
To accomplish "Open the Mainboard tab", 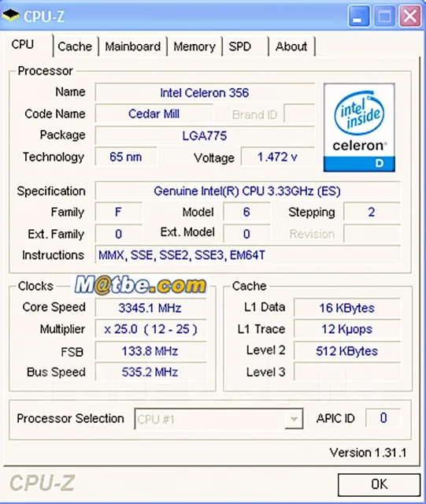I will [133, 46].
